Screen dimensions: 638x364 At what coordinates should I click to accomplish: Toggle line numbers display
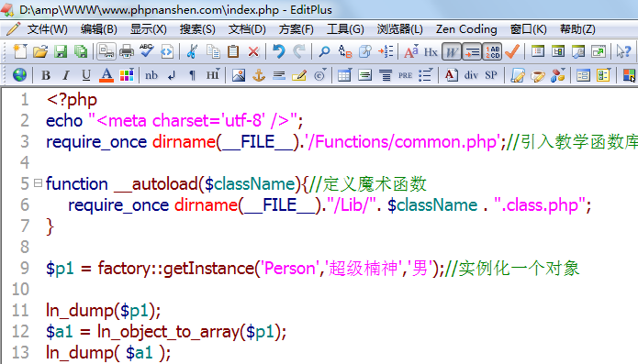tap(492, 51)
